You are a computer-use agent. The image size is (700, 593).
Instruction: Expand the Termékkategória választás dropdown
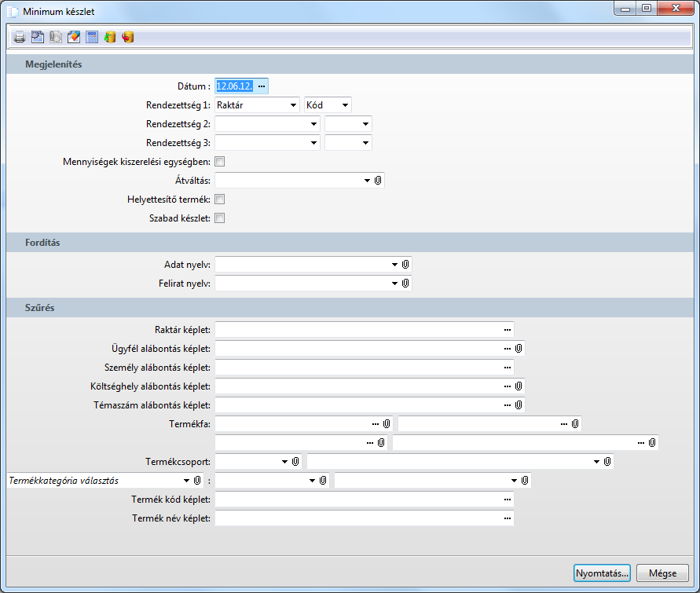pyautogui.click(x=186, y=480)
